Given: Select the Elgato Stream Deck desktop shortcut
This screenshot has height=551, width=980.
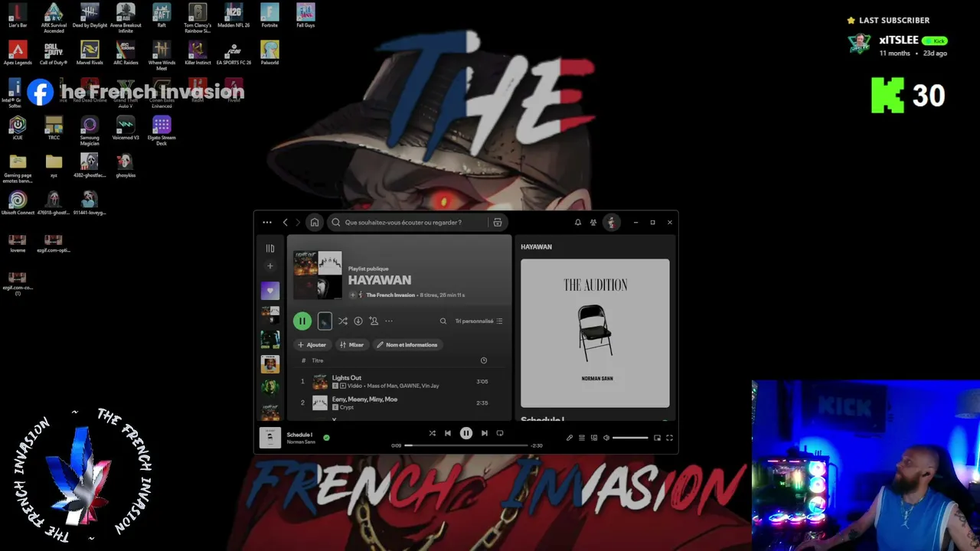Looking at the screenshot, I should tap(162, 131).
